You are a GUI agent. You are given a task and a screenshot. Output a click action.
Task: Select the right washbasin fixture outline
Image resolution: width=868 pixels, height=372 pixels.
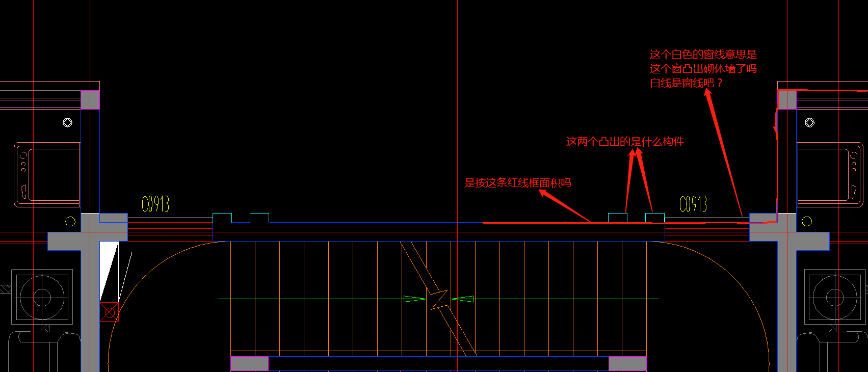pyautogui.click(x=830, y=175)
